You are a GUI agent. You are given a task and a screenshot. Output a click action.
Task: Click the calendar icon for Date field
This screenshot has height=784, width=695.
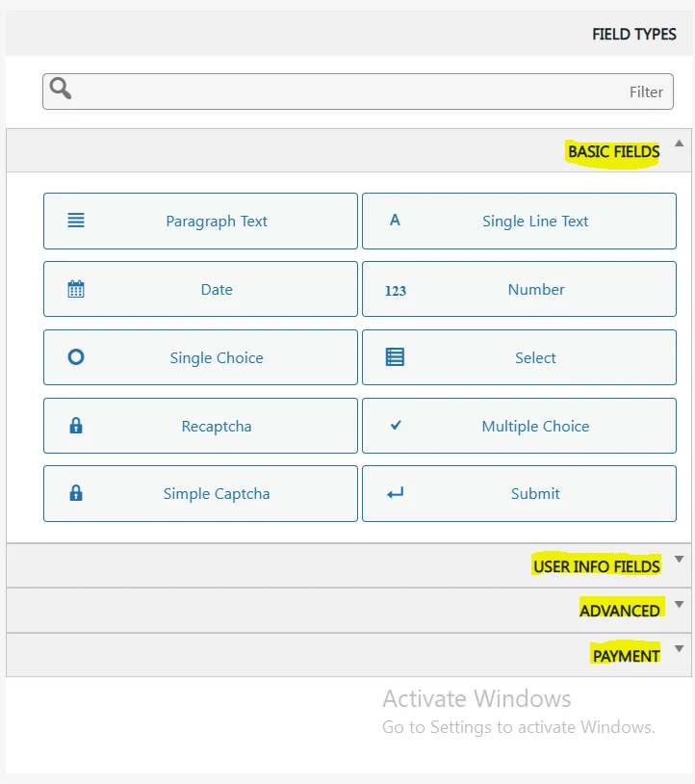(76, 289)
